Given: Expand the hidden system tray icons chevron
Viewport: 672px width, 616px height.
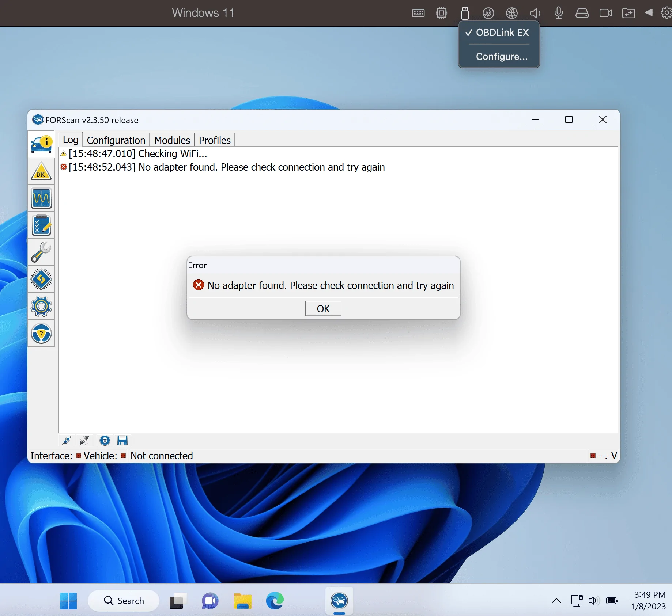Looking at the screenshot, I should click(556, 601).
